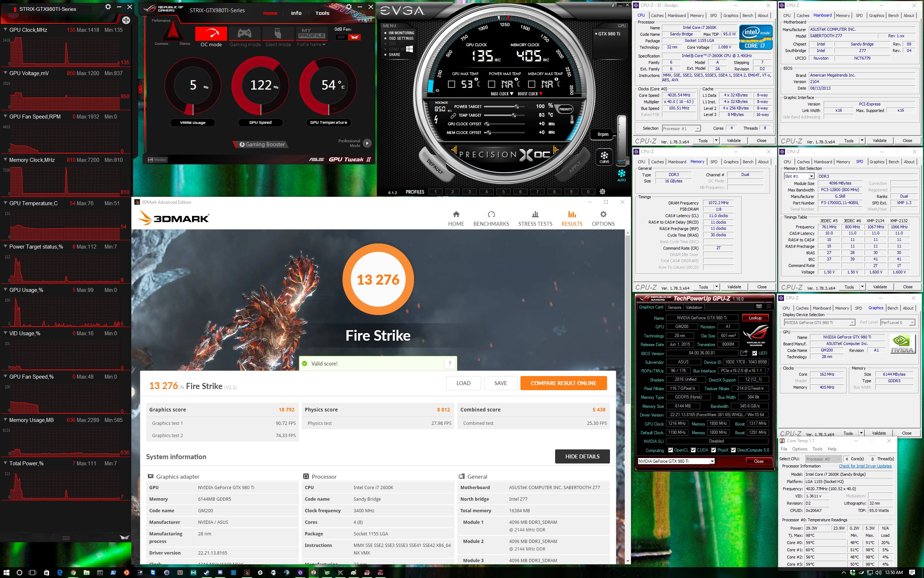Image resolution: width=924 pixels, height=578 pixels.
Task: Open Windows Start menu
Action: tap(6, 572)
